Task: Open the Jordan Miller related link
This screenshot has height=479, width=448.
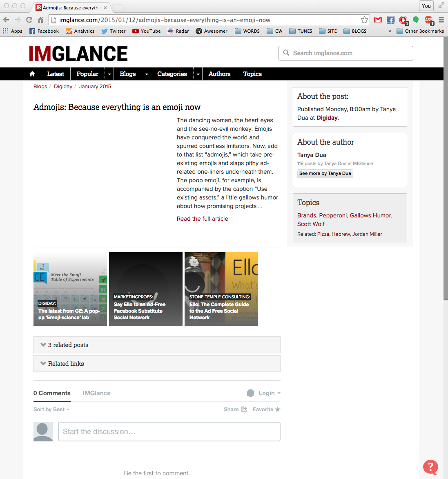Action: pyautogui.click(x=367, y=234)
